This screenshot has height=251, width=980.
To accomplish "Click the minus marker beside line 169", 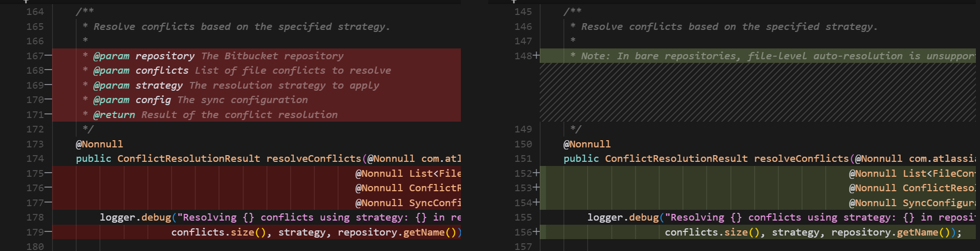I will coord(48,85).
